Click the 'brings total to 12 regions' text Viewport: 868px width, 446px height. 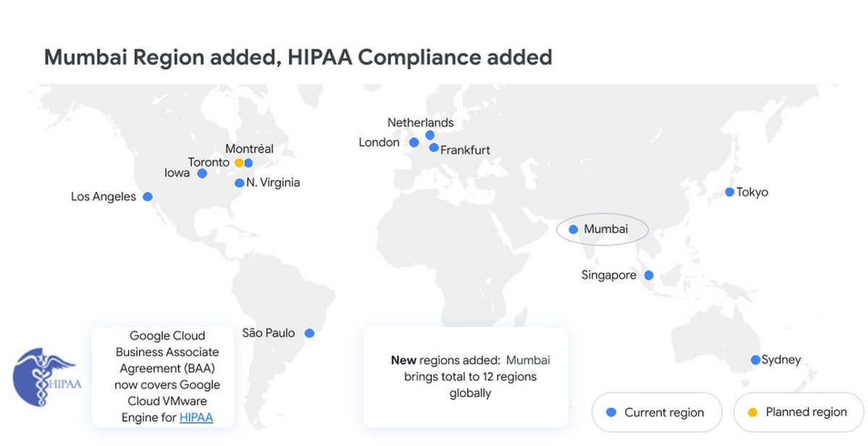click(x=470, y=376)
